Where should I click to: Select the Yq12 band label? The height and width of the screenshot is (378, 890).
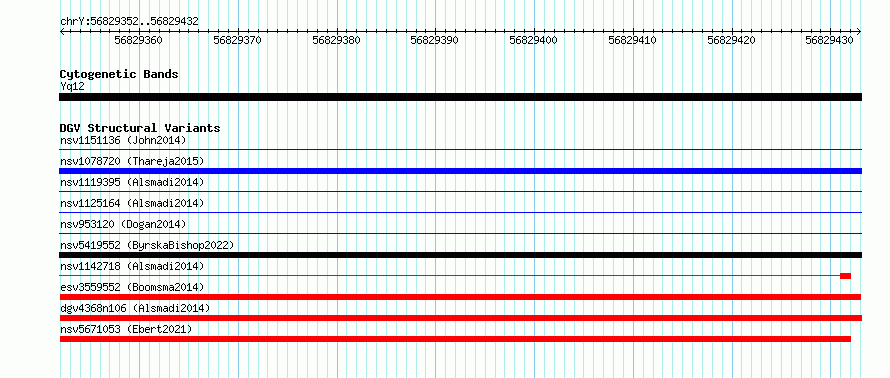(72, 86)
